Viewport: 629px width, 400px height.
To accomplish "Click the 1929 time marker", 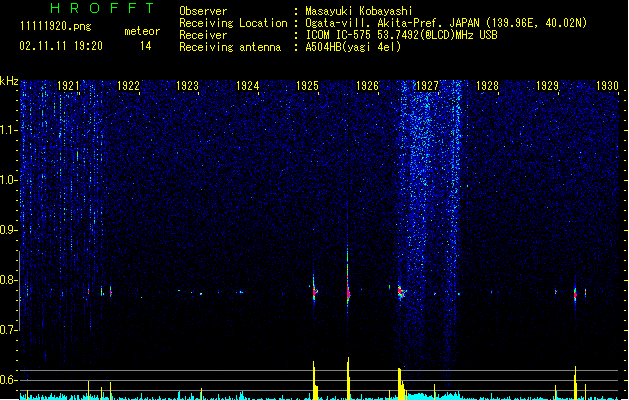I will click(x=547, y=86).
